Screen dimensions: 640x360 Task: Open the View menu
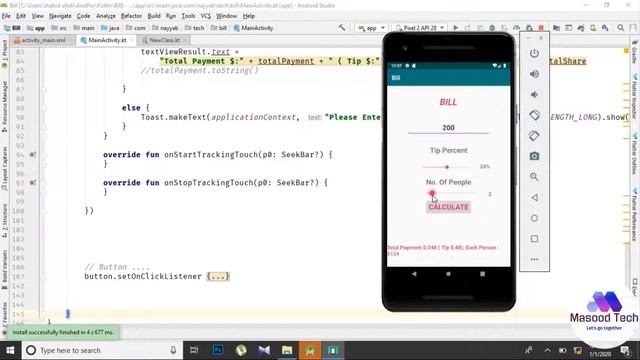click(38, 16)
